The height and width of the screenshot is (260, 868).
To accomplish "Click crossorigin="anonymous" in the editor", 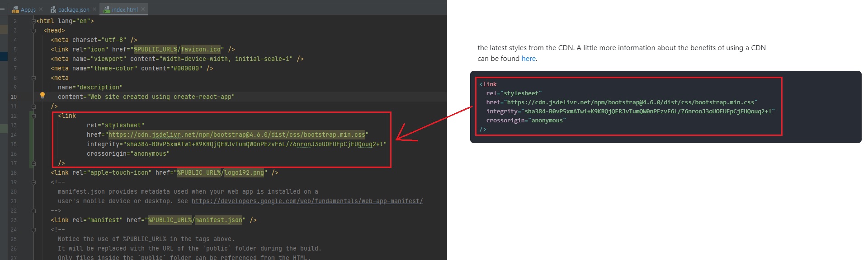I will coord(128,153).
